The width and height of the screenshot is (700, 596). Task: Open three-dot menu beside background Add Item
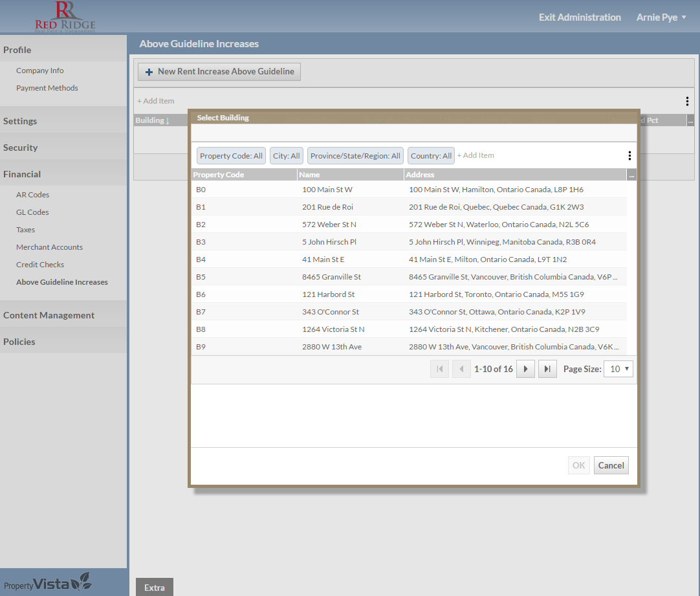(686, 102)
